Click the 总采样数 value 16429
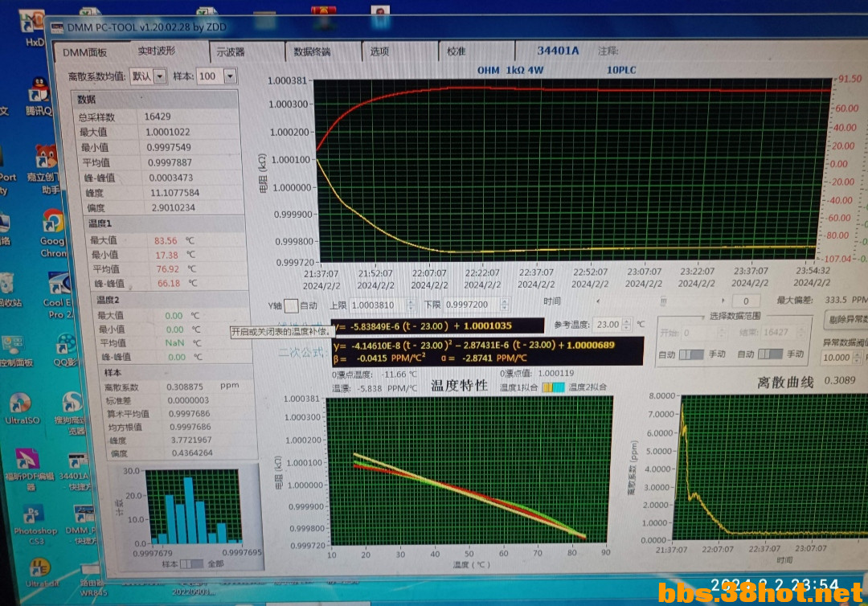This screenshot has height=606, width=868. [158, 117]
